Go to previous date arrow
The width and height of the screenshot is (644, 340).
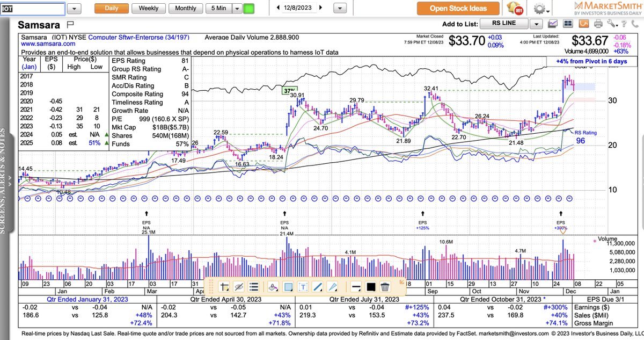[278, 8]
